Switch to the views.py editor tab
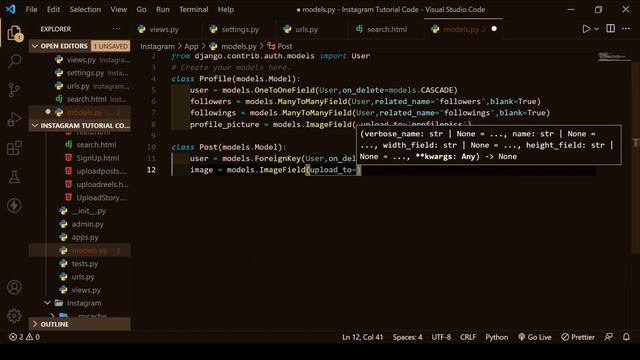Image resolution: width=640 pixels, height=360 pixels. click(x=164, y=29)
